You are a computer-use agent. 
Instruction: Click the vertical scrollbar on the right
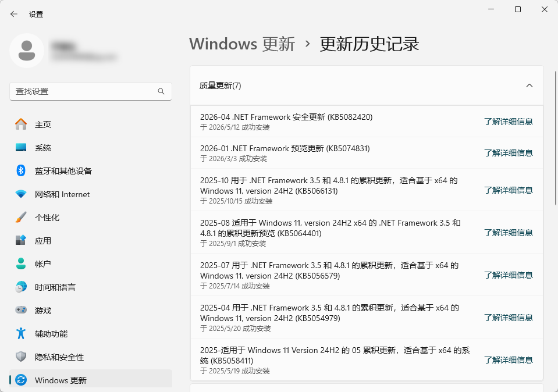pos(556,138)
